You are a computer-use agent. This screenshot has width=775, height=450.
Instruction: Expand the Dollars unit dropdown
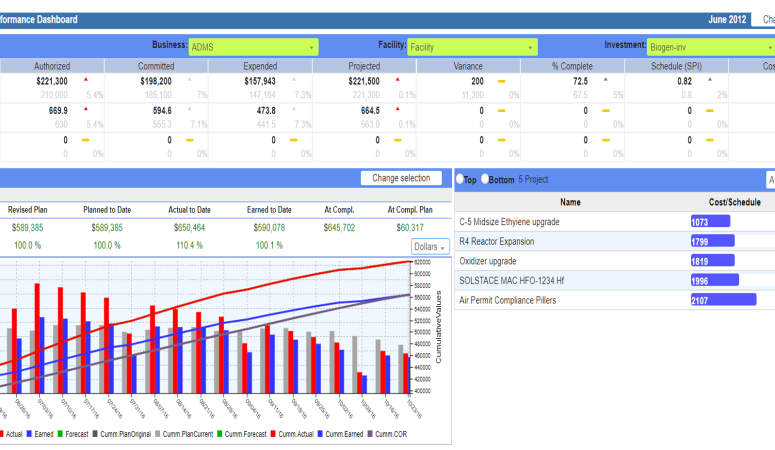tap(430, 247)
